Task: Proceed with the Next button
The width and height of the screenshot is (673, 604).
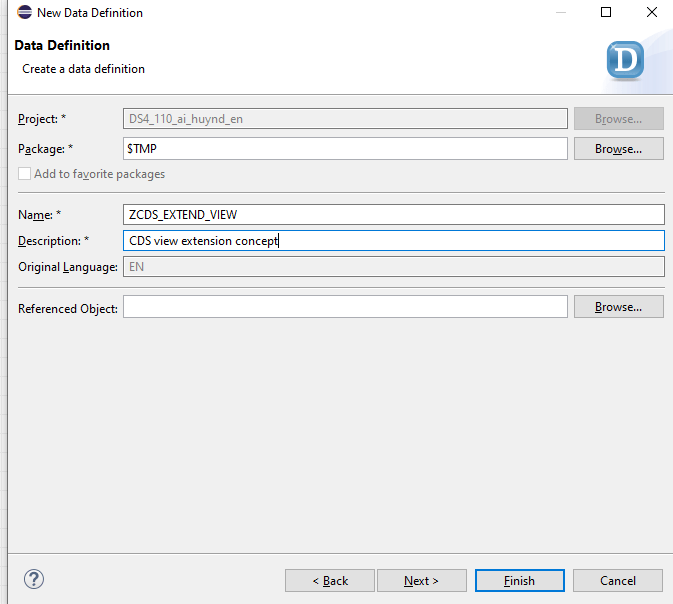Action: coord(421,581)
